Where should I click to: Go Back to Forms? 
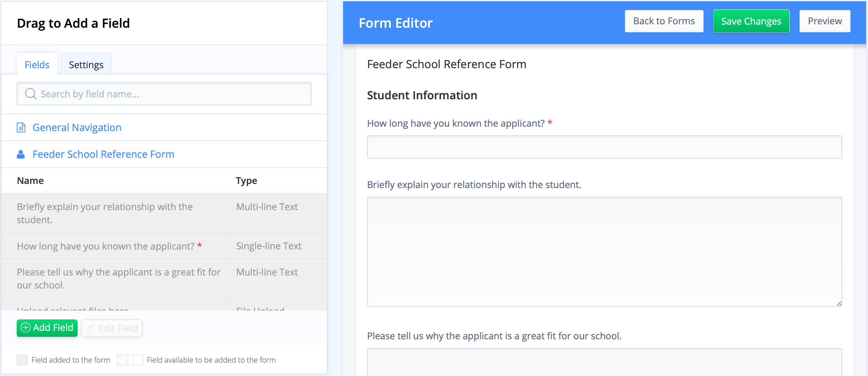click(664, 21)
